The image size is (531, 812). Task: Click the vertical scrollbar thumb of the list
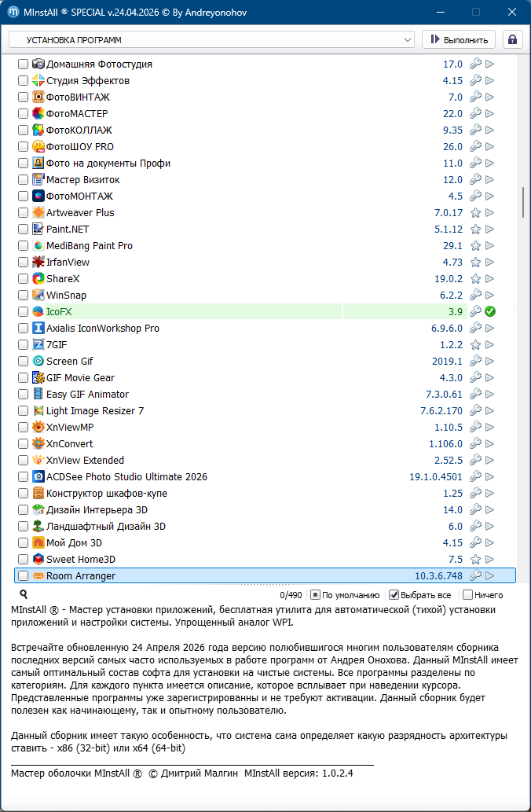coord(523,202)
